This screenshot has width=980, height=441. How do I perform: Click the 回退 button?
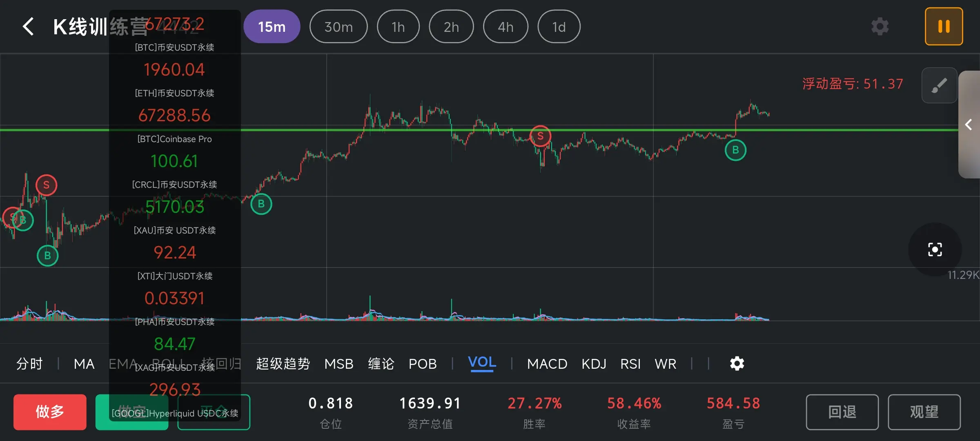pyautogui.click(x=842, y=412)
